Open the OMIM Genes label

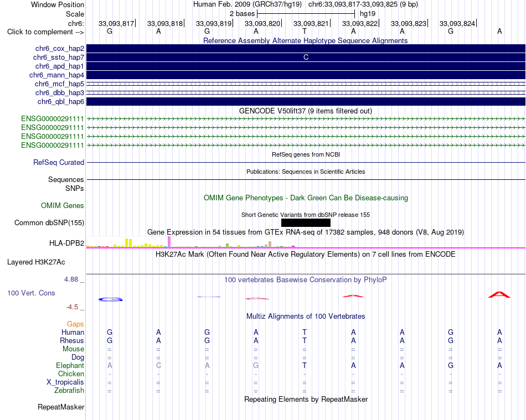(63, 205)
